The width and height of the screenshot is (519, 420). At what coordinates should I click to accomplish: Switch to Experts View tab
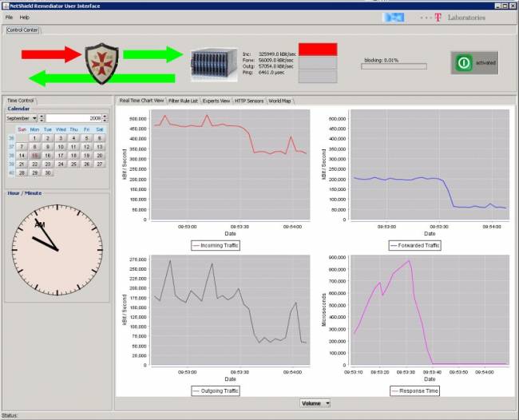(216, 101)
